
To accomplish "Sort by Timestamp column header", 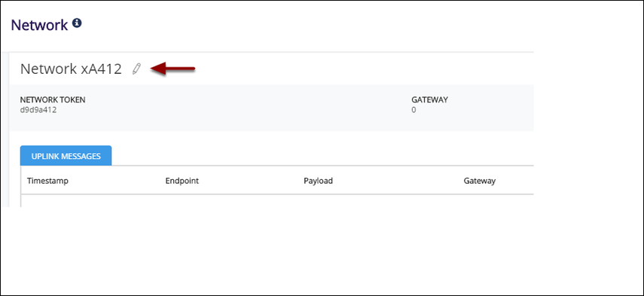I will (x=47, y=181).
